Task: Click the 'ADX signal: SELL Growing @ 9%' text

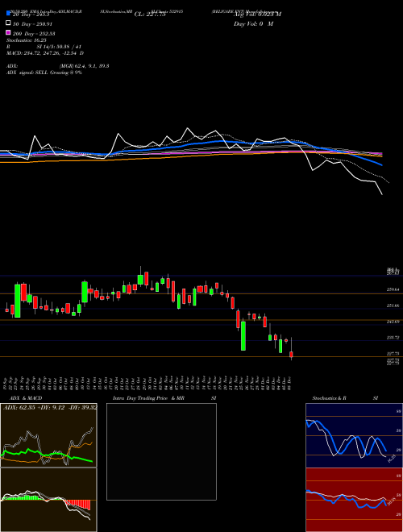Action: pyautogui.click(x=44, y=73)
